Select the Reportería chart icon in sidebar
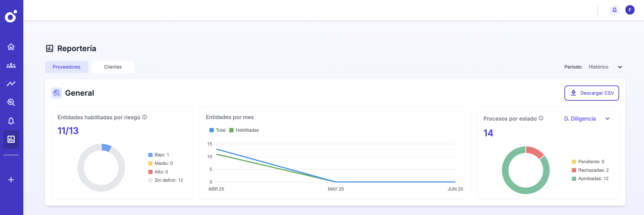This screenshot has width=644, height=215. (x=11, y=139)
